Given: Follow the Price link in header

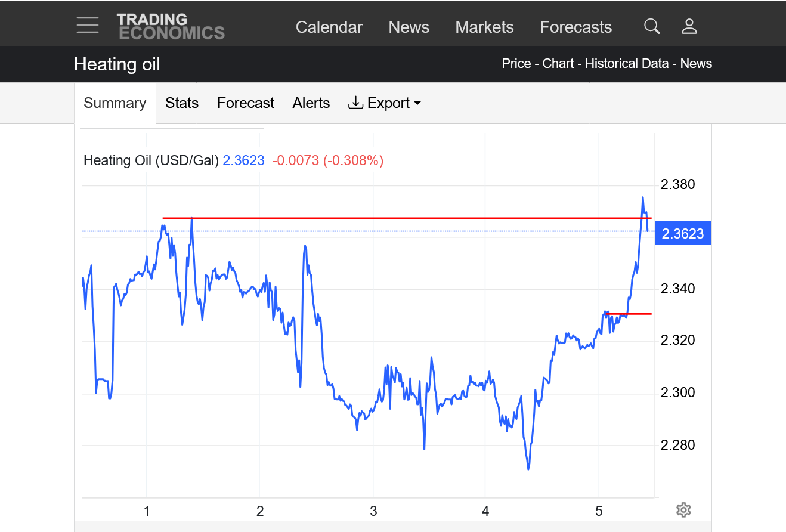Looking at the screenshot, I should pyautogui.click(x=516, y=64).
